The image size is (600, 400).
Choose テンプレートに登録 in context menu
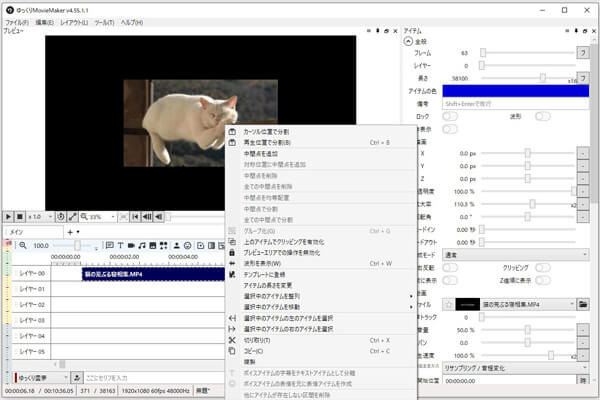click(321, 275)
